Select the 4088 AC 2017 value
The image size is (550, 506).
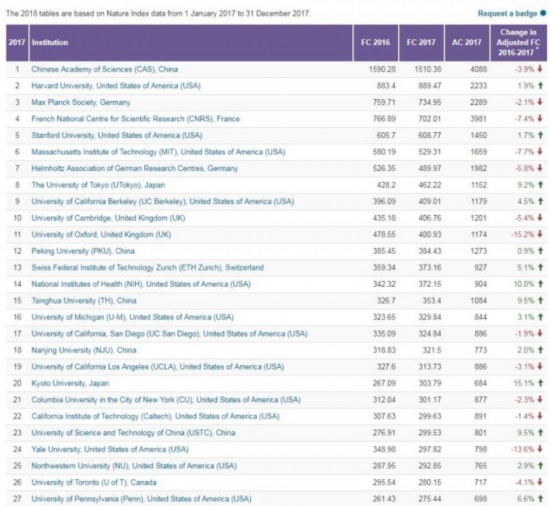click(x=479, y=69)
